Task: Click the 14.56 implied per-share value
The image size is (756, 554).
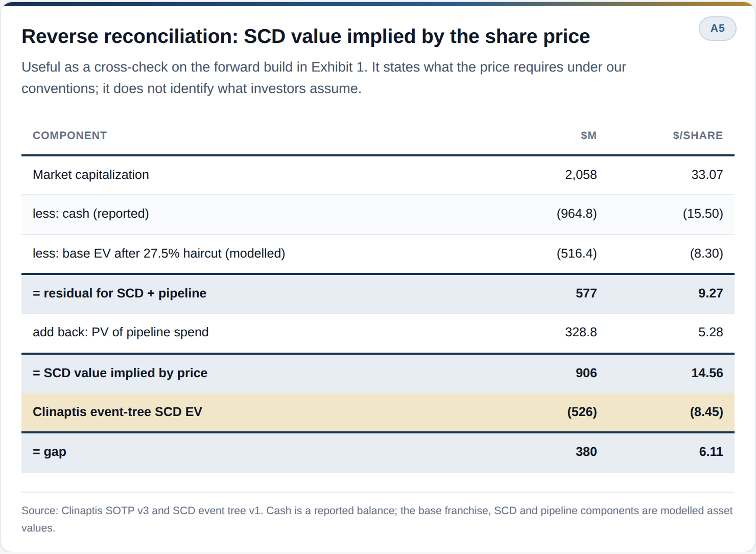Action: (707, 373)
